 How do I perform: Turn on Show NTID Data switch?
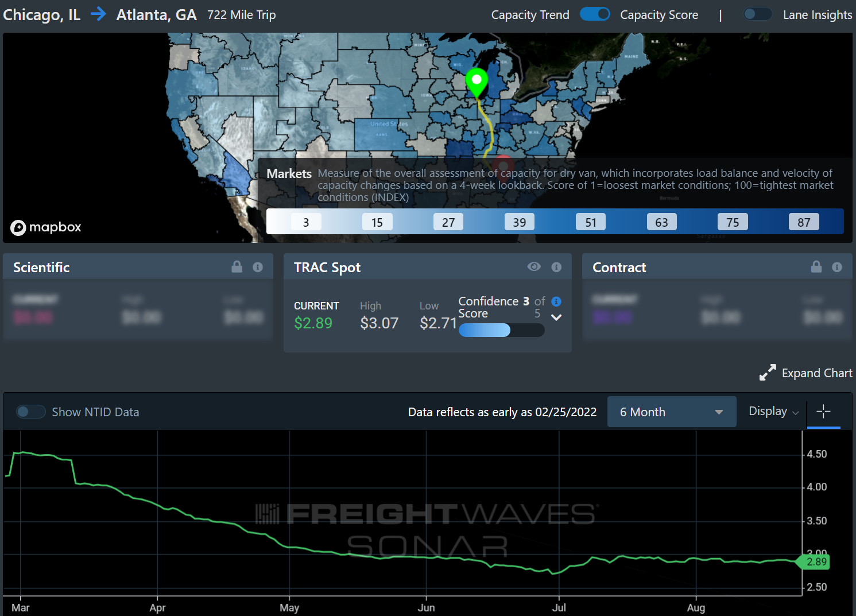(30, 412)
